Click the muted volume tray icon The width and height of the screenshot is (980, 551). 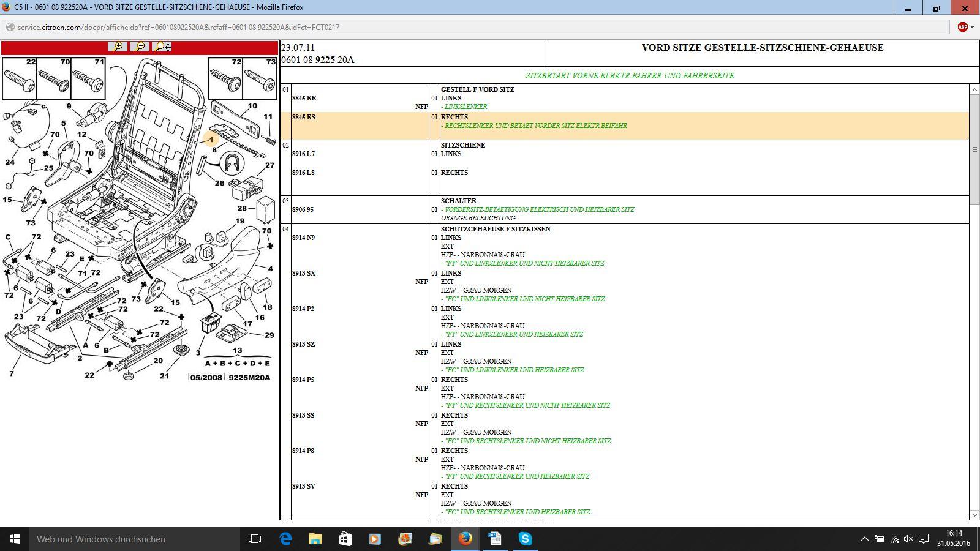click(x=908, y=539)
